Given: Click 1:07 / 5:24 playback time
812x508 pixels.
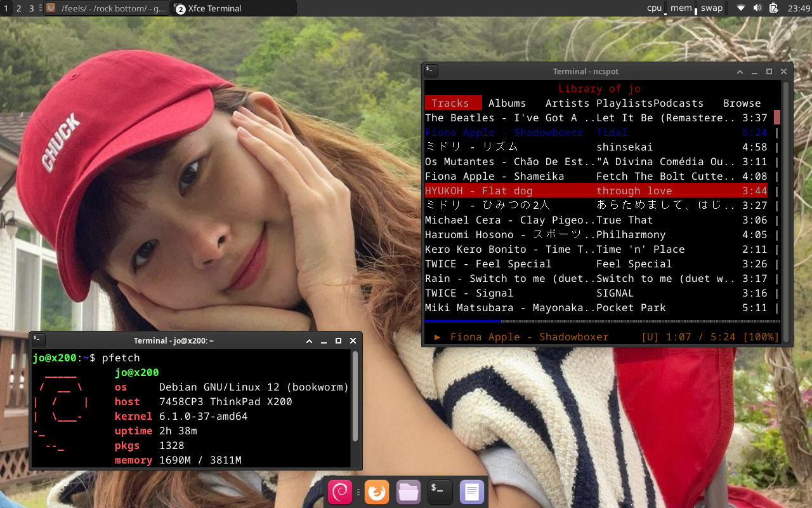Looking at the screenshot, I should pos(701,337).
